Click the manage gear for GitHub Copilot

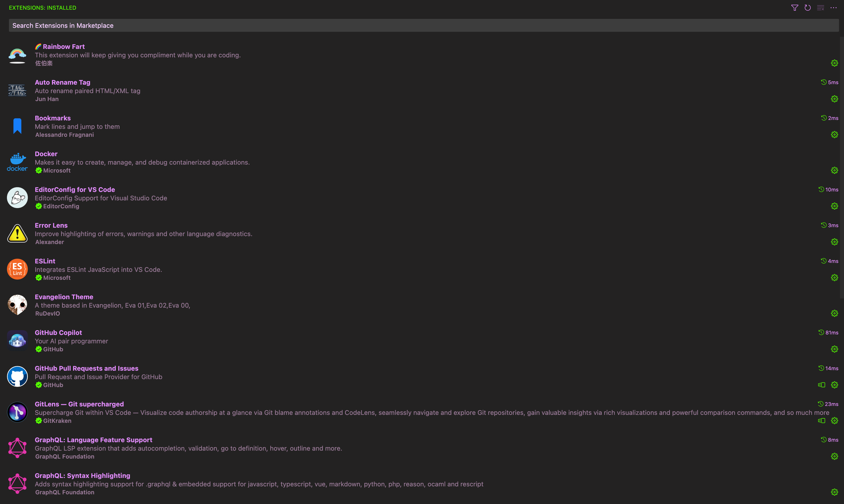pos(834,349)
